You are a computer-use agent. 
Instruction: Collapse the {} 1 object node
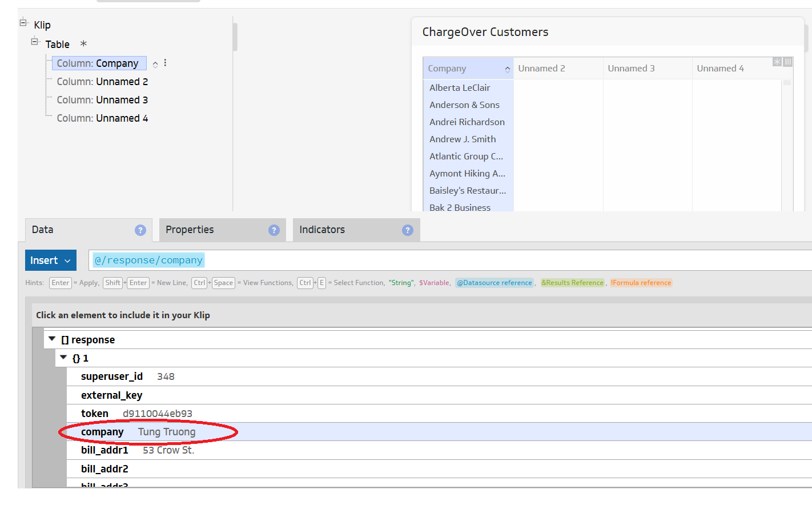pos(63,358)
